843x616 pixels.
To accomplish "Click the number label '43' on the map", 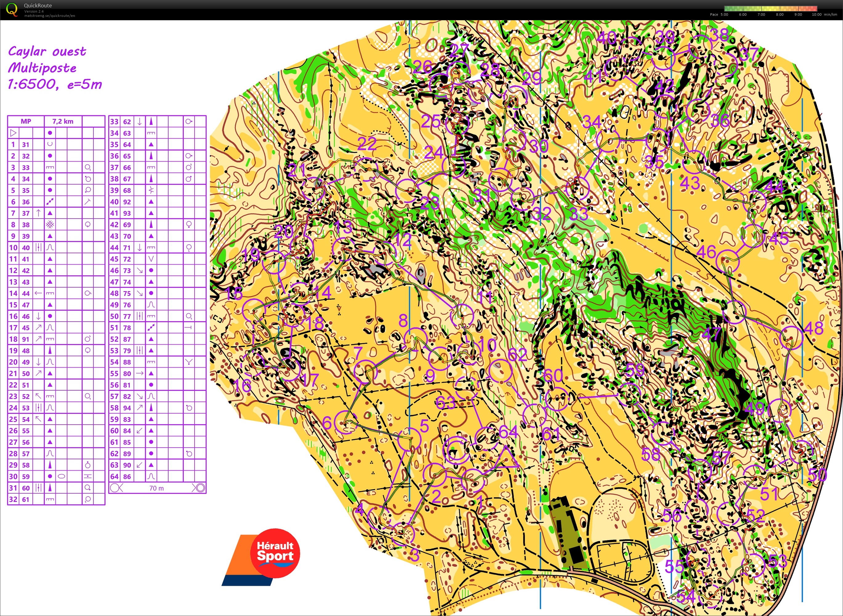I will click(690, 183).
